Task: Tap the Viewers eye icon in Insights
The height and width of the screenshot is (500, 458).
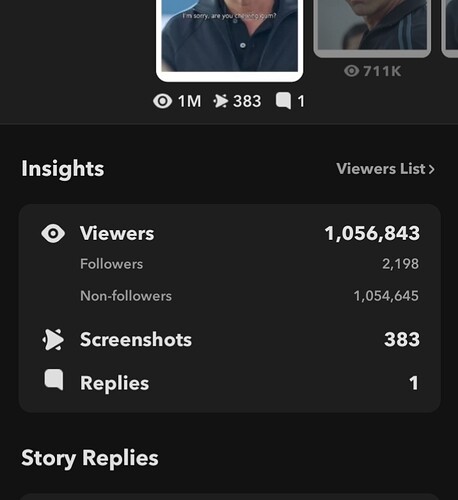Action: pos(53,233)
